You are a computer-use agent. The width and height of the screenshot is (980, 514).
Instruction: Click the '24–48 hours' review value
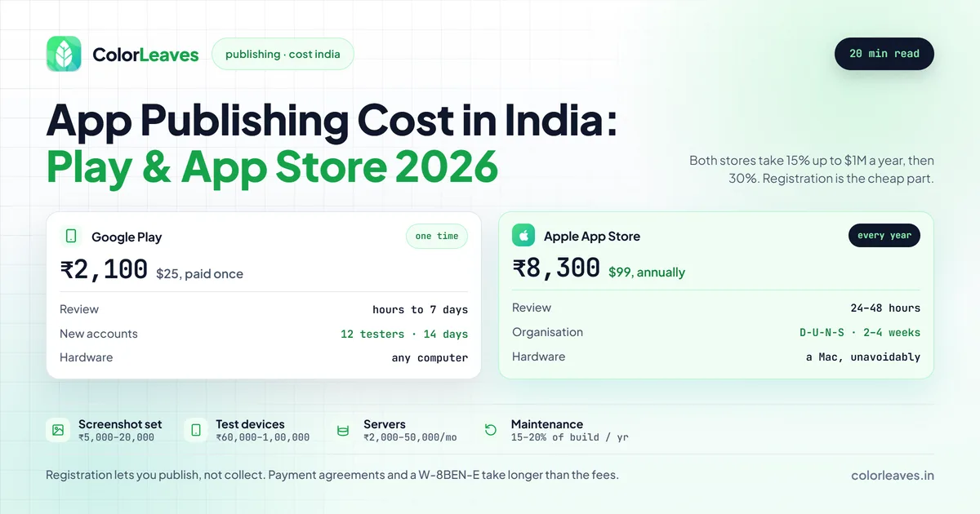(885, 308)
